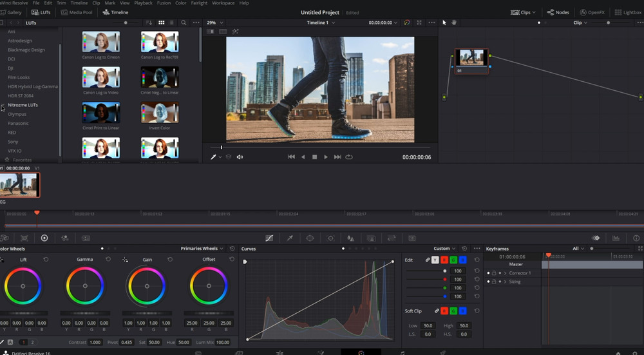Open the Workspace menu
The image size is (644, 355).
[x=223, y=3]
